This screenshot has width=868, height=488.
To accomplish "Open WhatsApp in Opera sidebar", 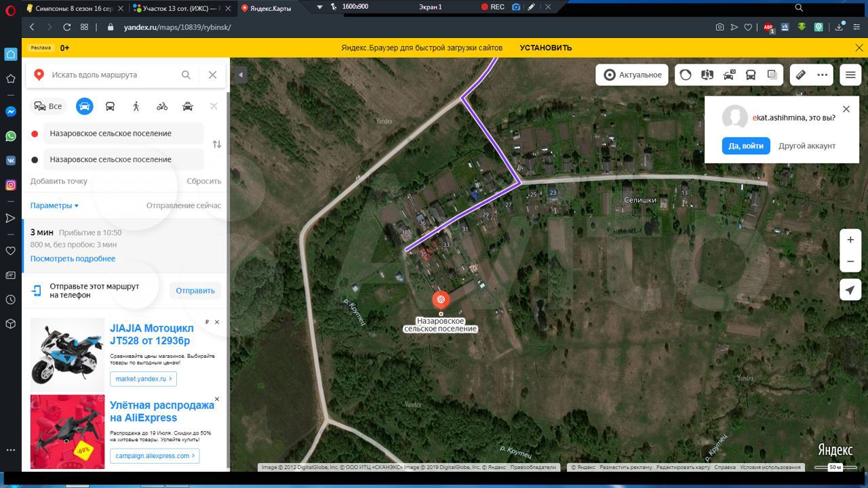I will (11, 136).
